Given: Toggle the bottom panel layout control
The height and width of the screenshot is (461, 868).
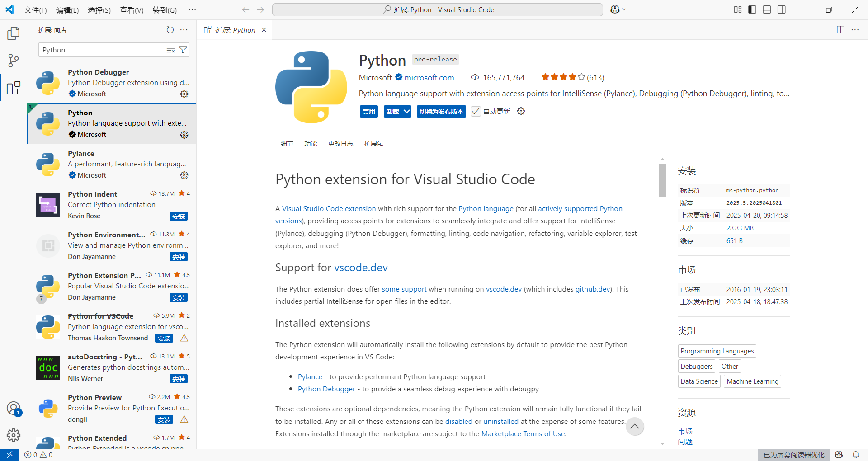Looking at the screenshot, I should (x=766, y=9).
